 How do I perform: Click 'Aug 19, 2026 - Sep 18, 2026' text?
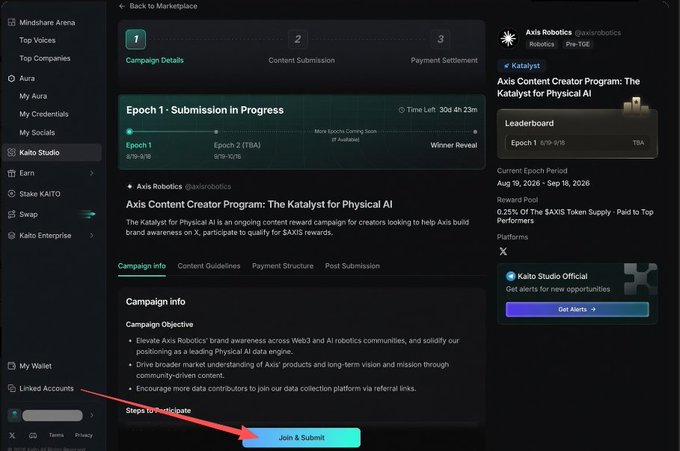(543, 183)
